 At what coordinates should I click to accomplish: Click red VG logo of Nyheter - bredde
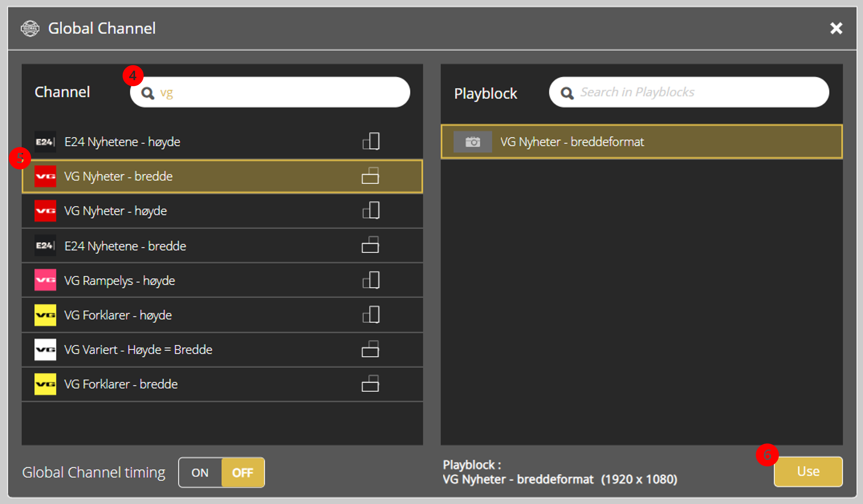tap(45, 176)
